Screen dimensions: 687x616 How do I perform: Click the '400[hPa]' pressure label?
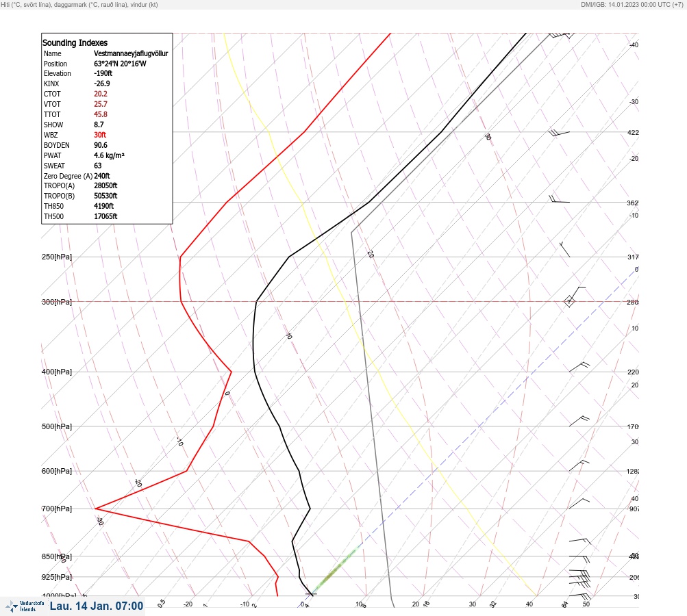coord(57,372)
